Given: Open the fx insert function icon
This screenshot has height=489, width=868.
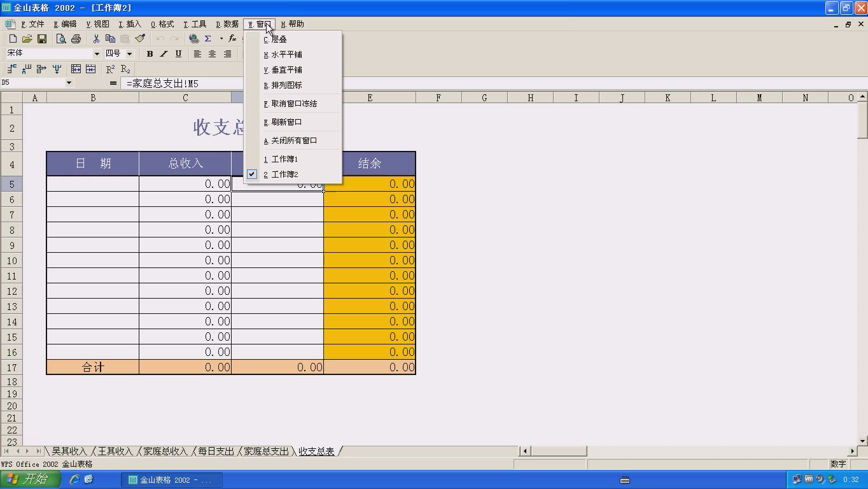Looking at the screenshot, I should click(x=232, y=39).
